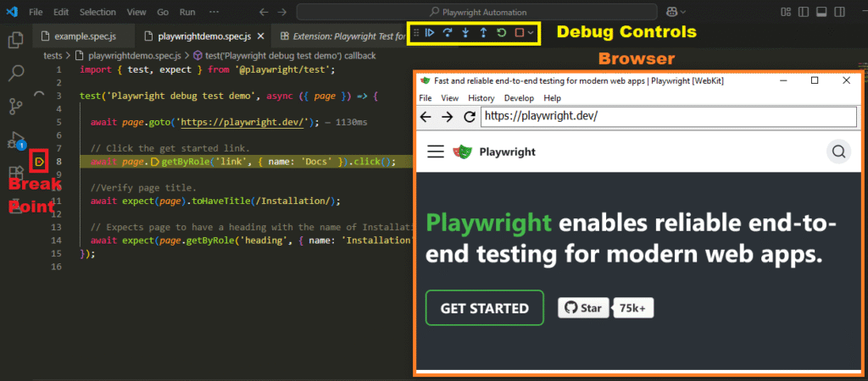The image size is (868, 381).
Task: Open the Copilot chat icon
Action: [672, 12]
